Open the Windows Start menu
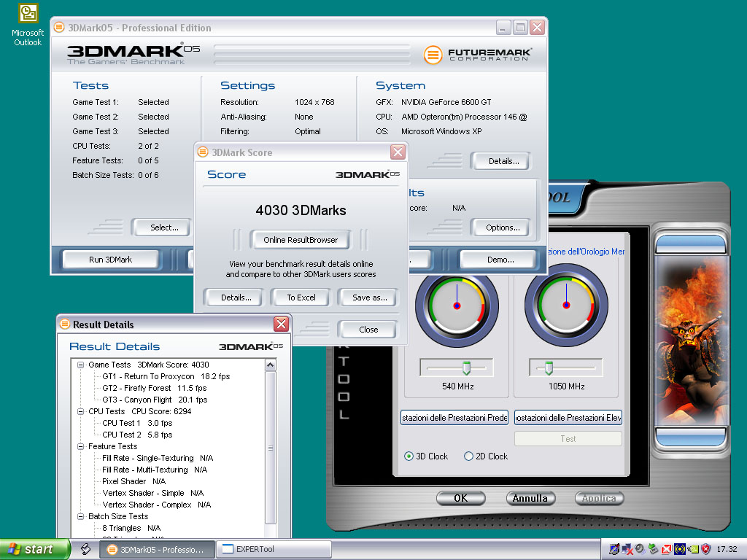The image size is (747, 560). (x=35, y=549)
